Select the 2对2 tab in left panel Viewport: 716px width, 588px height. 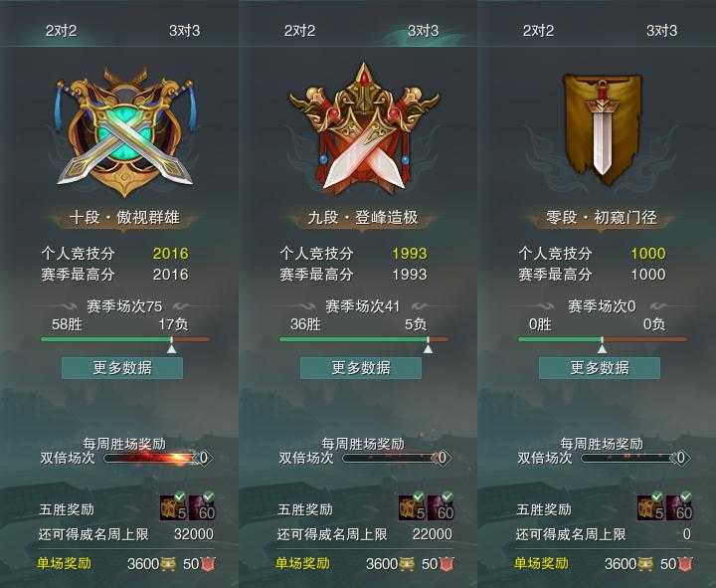point(61,31)
